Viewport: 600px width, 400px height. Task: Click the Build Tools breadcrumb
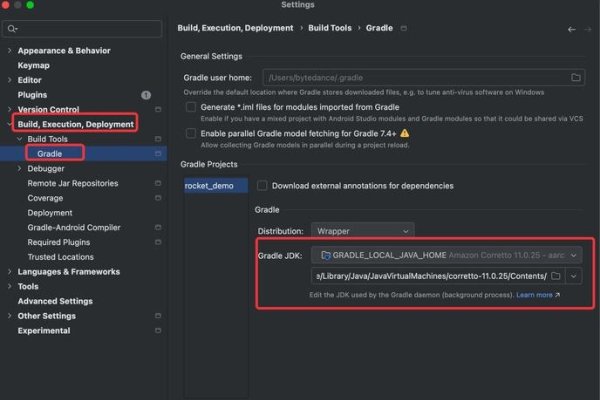[x=330, y=28]
